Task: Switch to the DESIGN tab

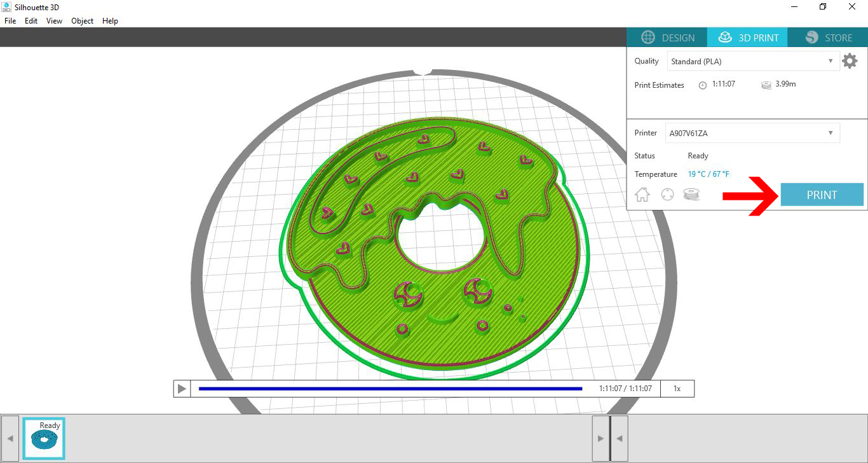Action: (x=667, y=38)
